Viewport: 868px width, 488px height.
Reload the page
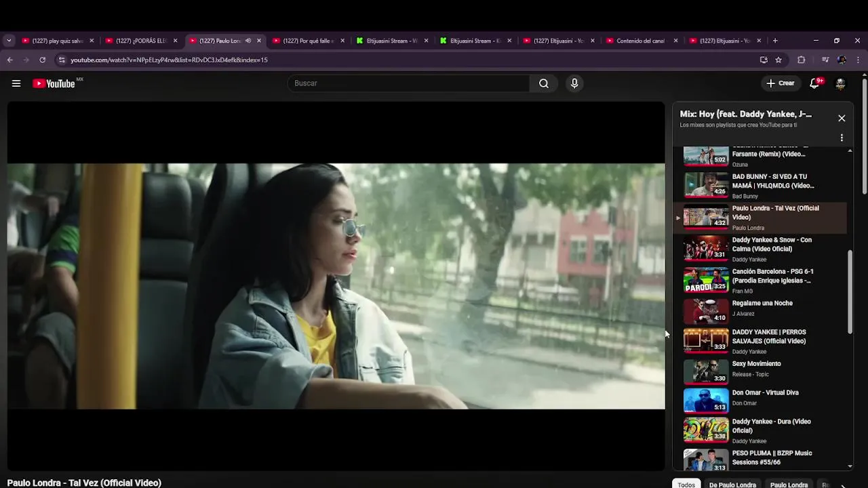[x=42, y=60]
